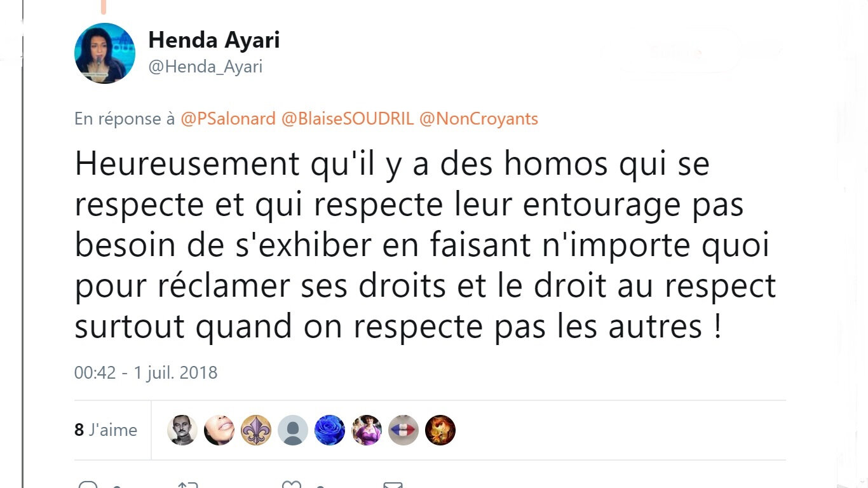Open the French flag lips avatar

coord(403,430)
